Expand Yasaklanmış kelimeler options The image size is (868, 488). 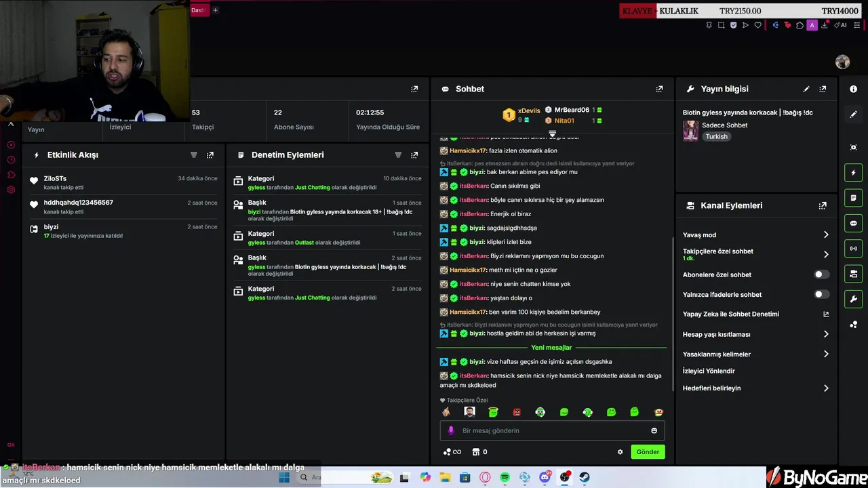(826, 354)
